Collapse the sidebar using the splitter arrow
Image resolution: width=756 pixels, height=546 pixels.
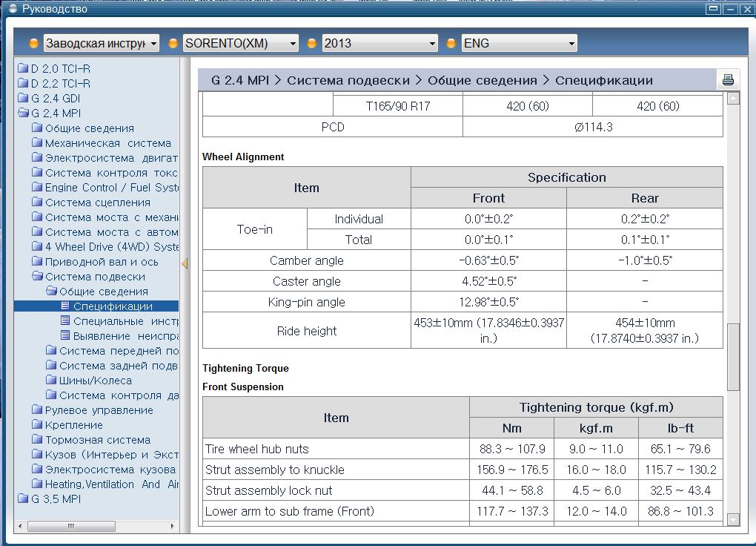pos(185,263)
